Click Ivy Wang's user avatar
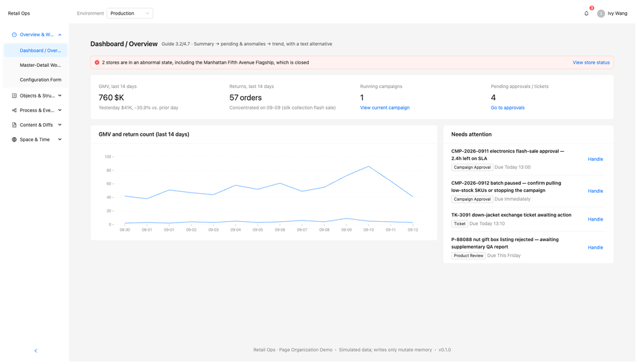 coord(600,13)
